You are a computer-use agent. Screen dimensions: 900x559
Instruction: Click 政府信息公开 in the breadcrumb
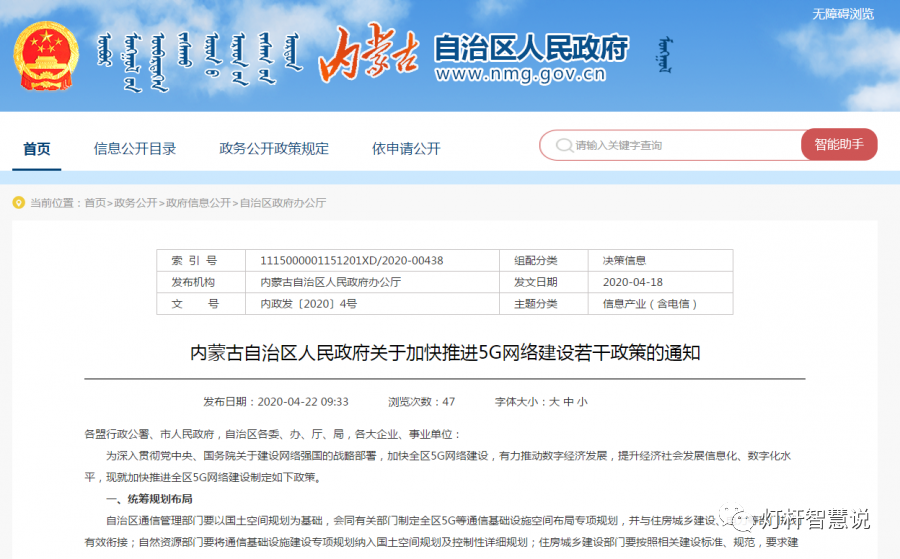pos(198,203)
